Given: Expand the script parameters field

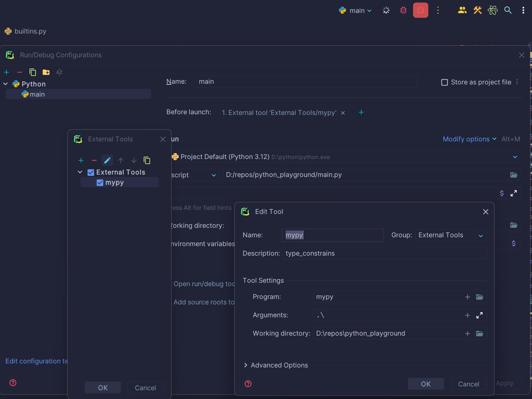Looking at the screenshot, I should pos(514,193).
